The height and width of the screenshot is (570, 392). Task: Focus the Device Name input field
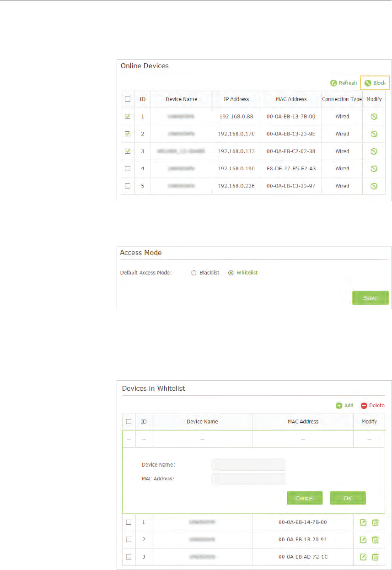[x=248, y=465]
